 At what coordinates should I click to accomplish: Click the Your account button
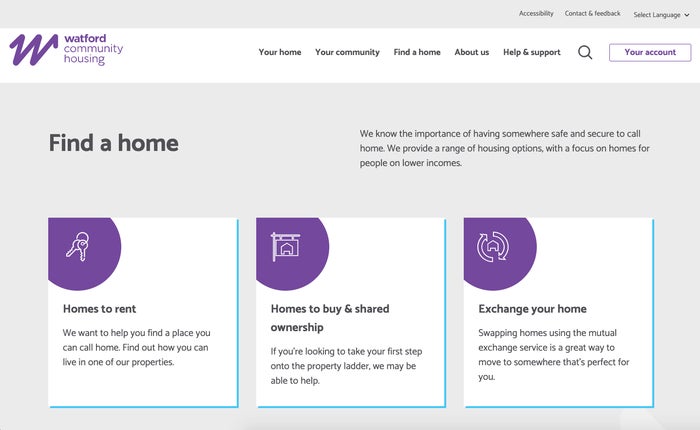pos(650,52)
